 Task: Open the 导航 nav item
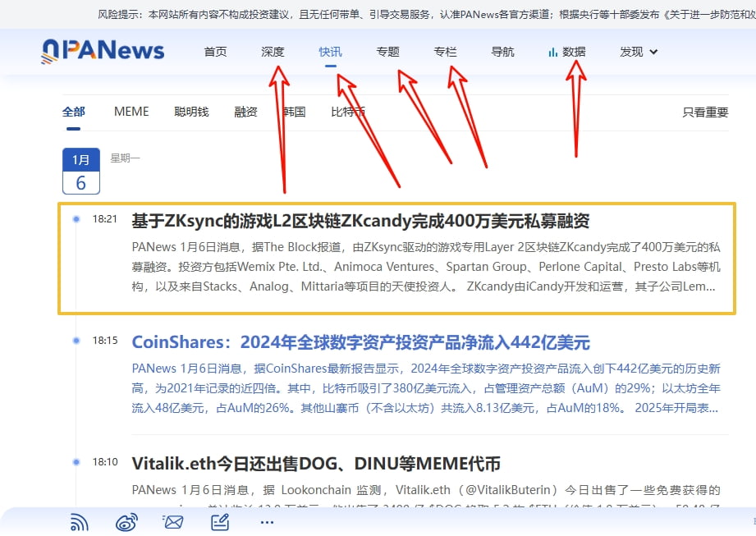tap(502, 52)
